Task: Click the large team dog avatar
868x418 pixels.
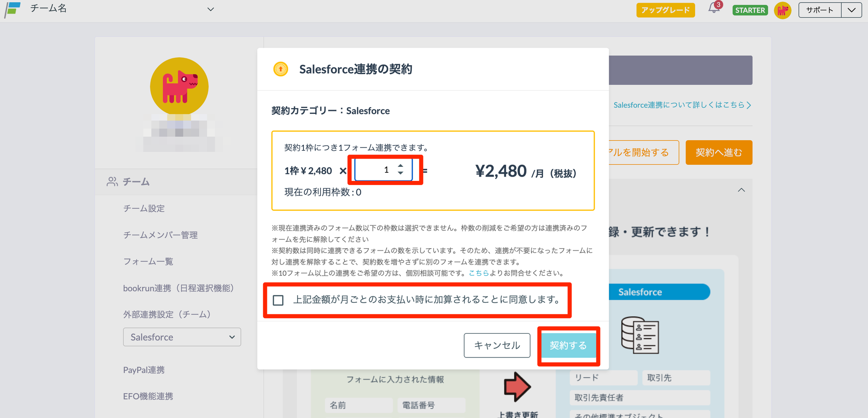Action: 179,86
